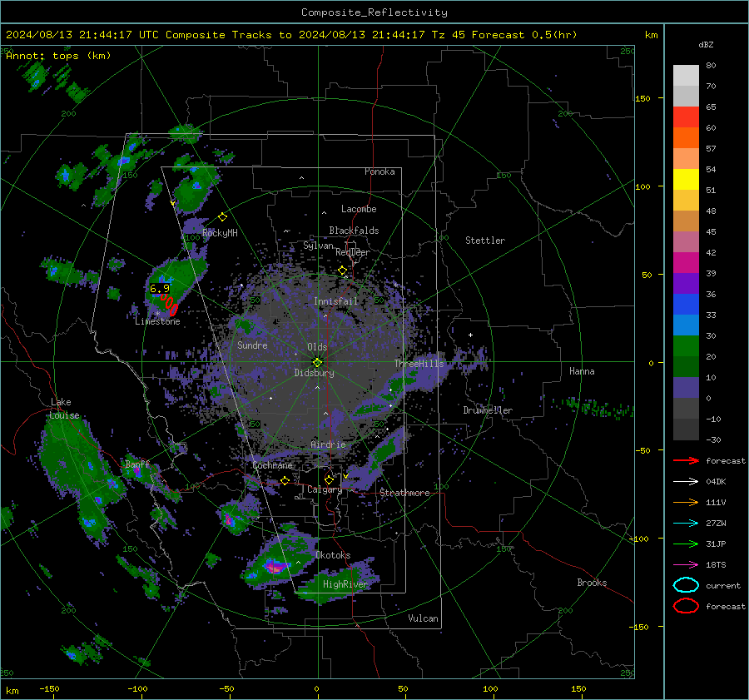Click the yellow diamond marker near RedDeer
749x700 pixels.
[342, 271]
